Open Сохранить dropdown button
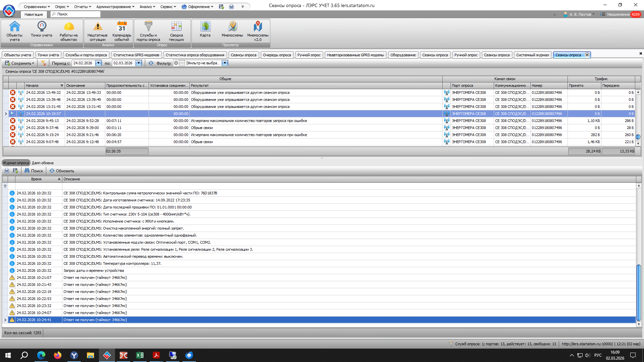644x362 pixels. 20,63
